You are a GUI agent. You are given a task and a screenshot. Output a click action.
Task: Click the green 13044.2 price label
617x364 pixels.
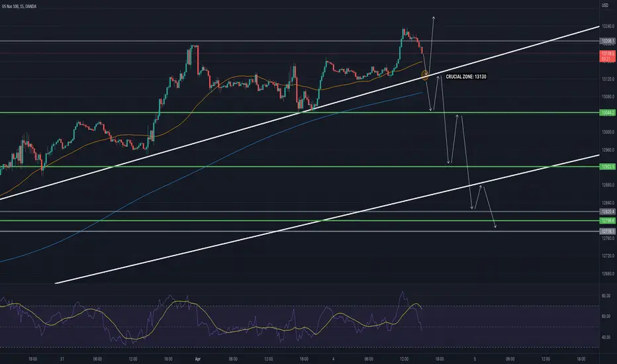[x=608, y=113]
